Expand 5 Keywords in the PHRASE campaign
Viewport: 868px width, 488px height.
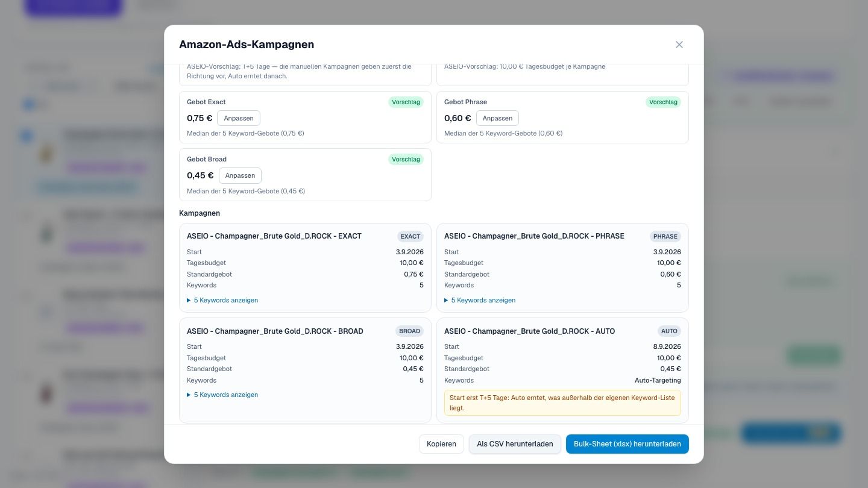[x=480, y=300]
